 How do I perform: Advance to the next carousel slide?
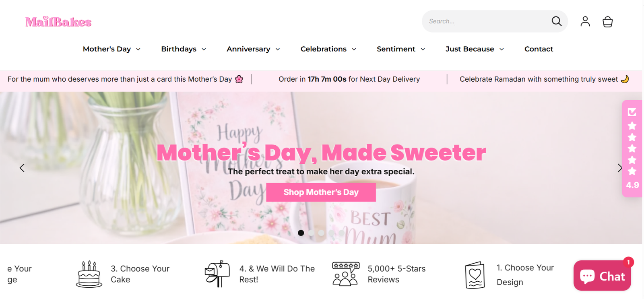click(x=619, y=168)
